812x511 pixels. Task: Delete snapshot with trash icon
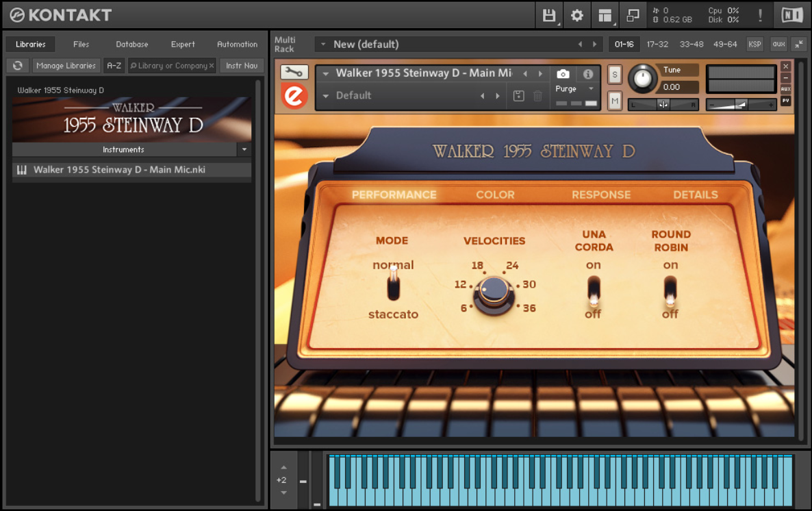click(537, 96)
